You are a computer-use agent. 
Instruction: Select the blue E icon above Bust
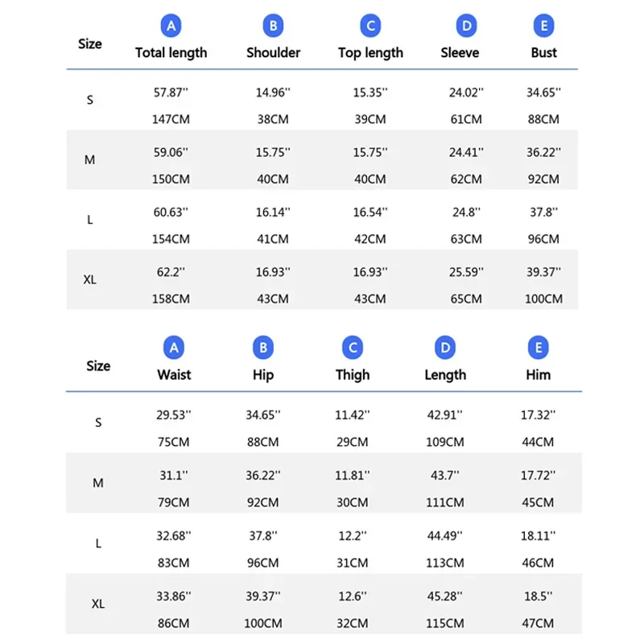(x=544, y=27)
